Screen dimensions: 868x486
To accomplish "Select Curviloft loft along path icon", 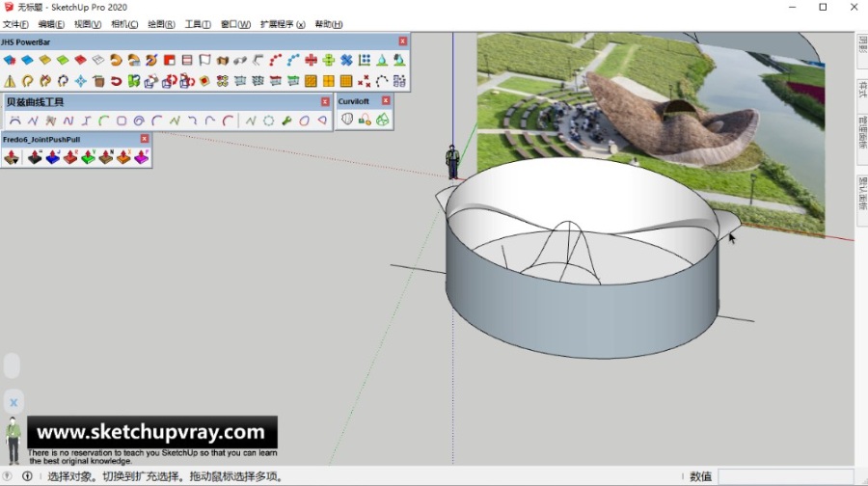I will click(x=365, y=119).
